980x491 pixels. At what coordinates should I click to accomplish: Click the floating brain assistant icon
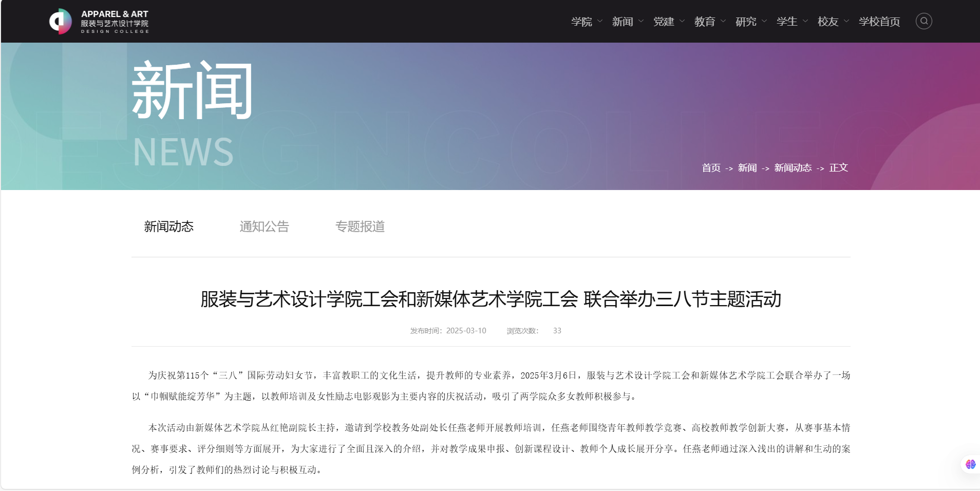970,464
